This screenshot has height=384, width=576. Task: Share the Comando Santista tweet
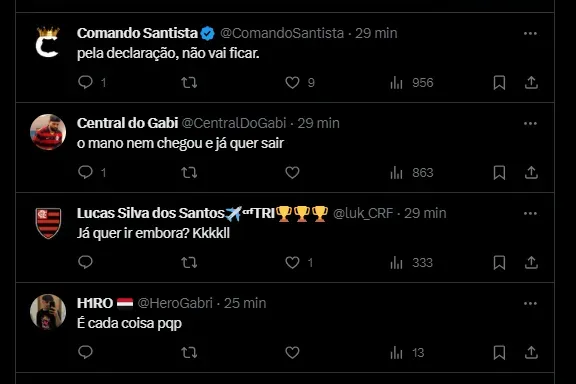[x=531, y=82]
